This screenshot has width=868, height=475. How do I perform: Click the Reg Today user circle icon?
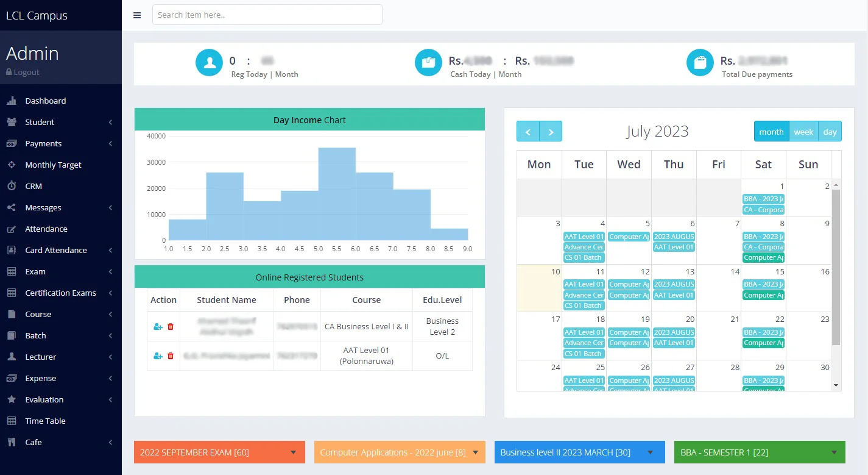209,63
